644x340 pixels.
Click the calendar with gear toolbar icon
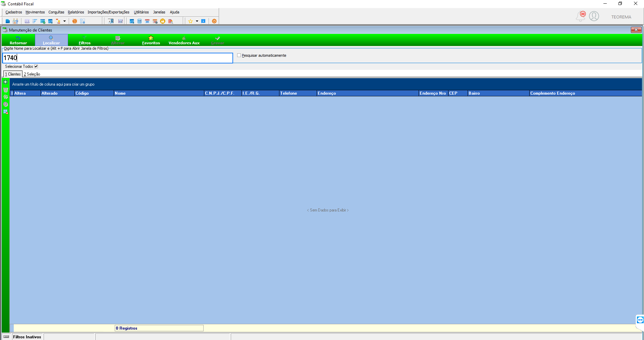pyautogui.click(x=155, y=21)
